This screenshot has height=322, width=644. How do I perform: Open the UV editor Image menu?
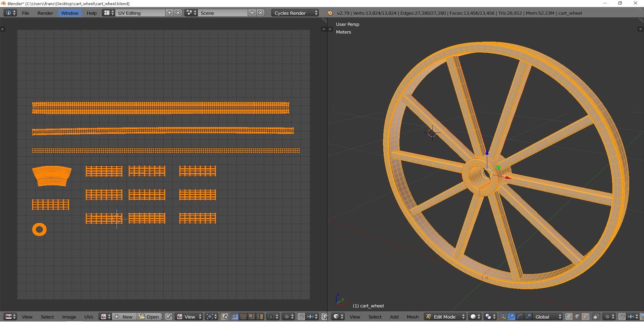[69, 317]
